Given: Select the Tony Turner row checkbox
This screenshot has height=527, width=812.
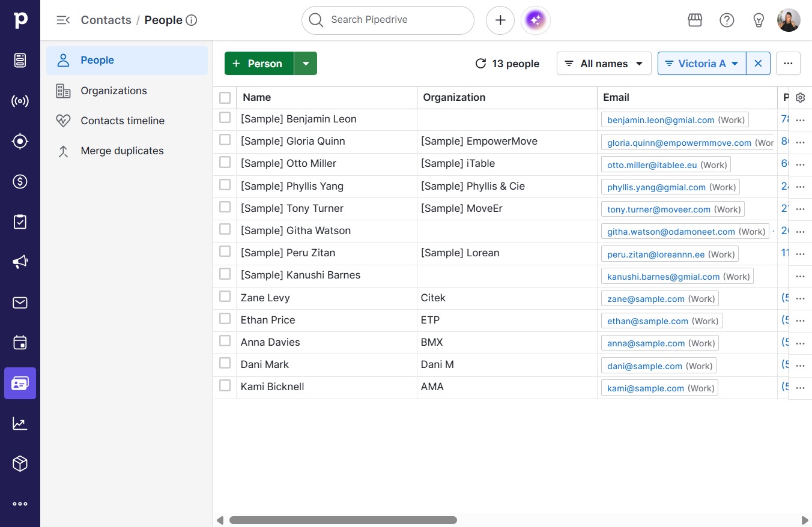Looking at the screenshot, I should [225, 206].
